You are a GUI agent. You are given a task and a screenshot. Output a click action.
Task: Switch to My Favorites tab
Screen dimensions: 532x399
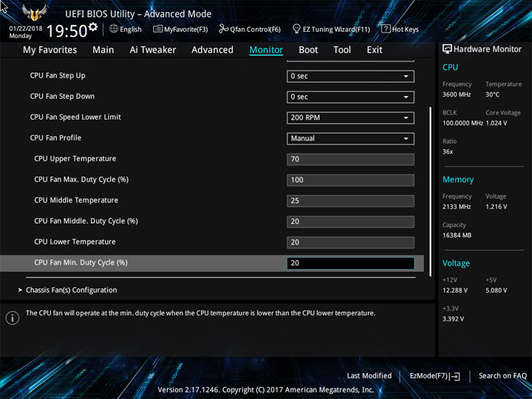[x=50, y=50]
